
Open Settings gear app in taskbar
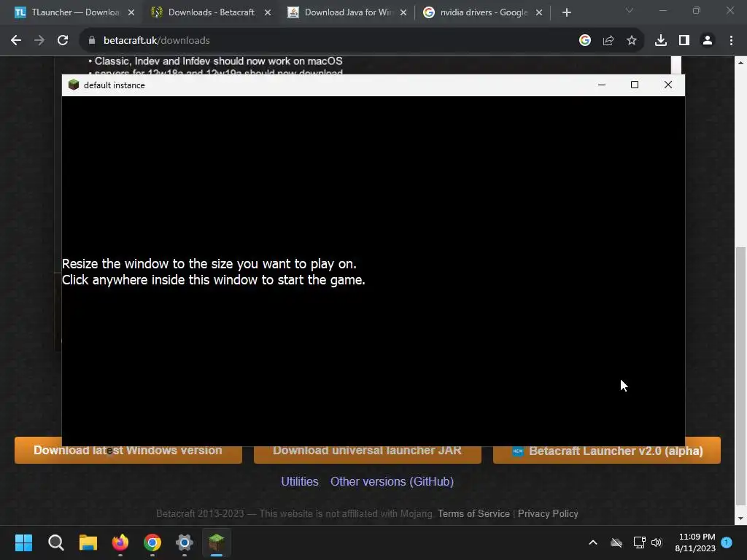(185, 542)
